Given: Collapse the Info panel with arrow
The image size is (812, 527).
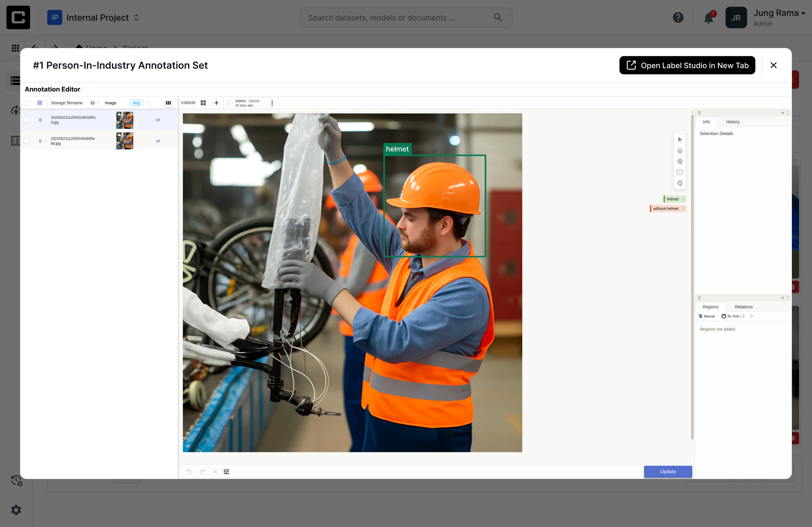Looking at the screenshot, I should coord(783,113).
